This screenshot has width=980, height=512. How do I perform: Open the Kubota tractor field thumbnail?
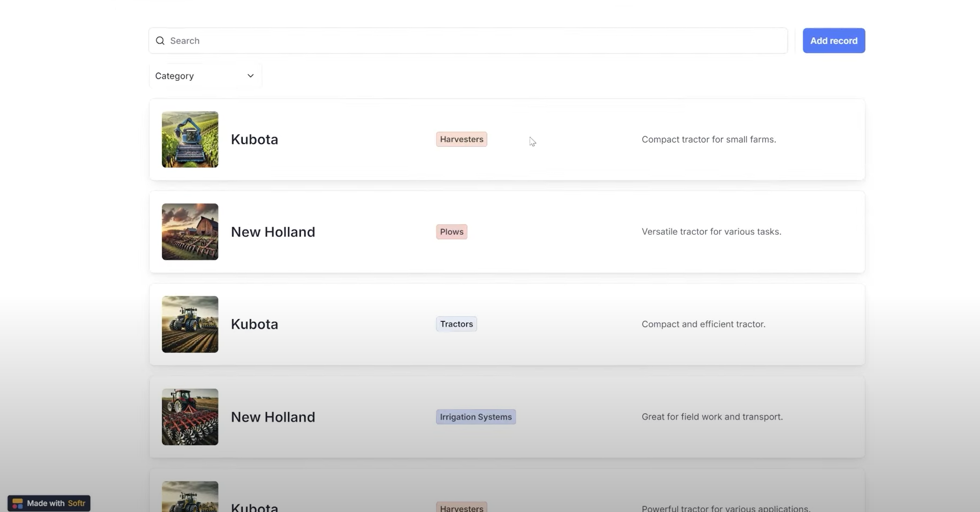pyautogui.click(x=190, y=324)
